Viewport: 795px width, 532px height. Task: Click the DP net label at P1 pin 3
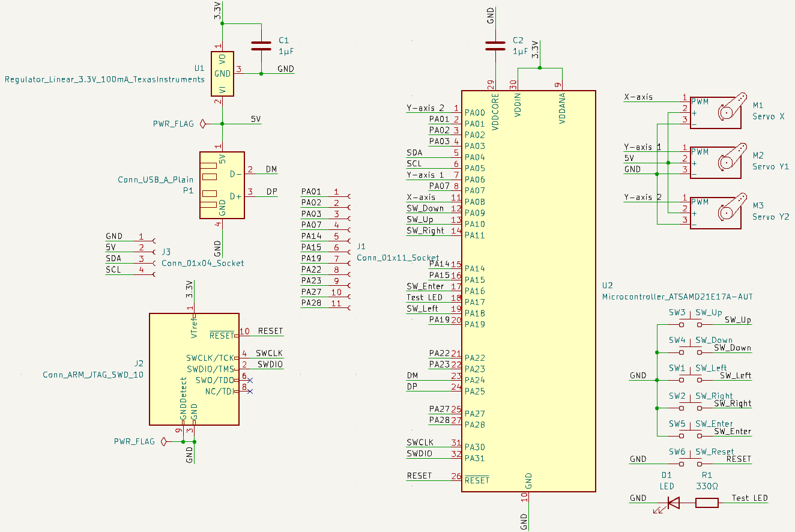tap(271, 192)
